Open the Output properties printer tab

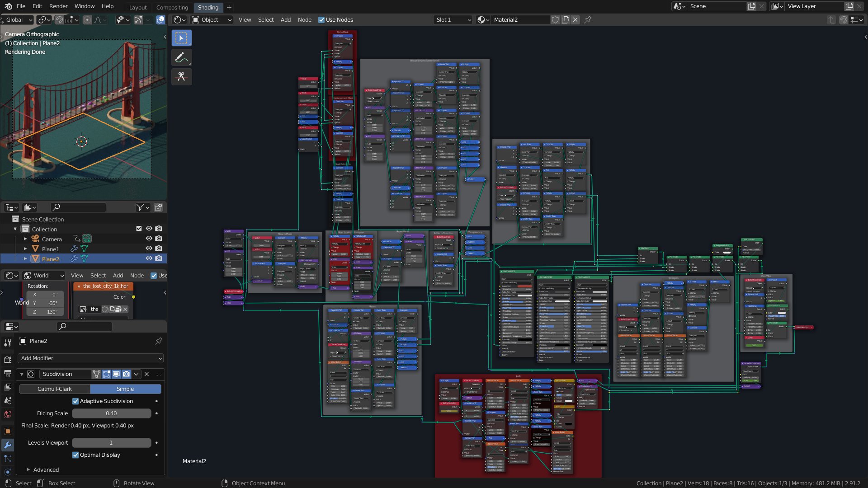pyautogui.click(x=8, y=374)
